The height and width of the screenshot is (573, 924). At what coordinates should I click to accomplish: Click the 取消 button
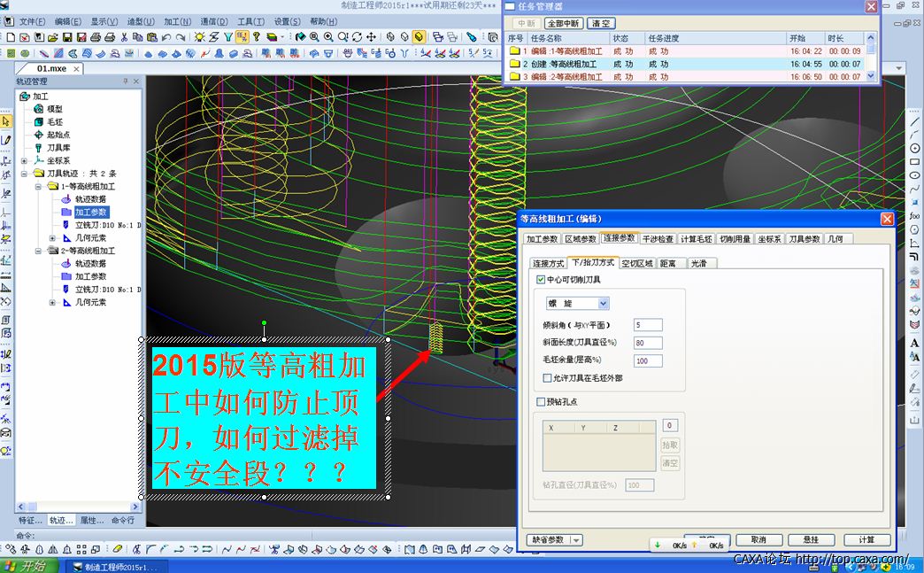tap(759, 540)
